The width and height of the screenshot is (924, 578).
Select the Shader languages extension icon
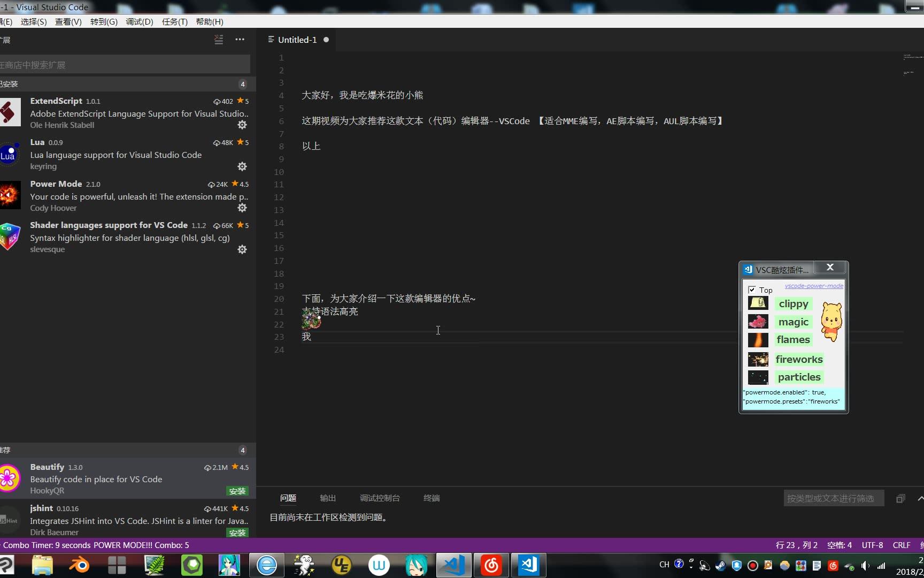10,237
